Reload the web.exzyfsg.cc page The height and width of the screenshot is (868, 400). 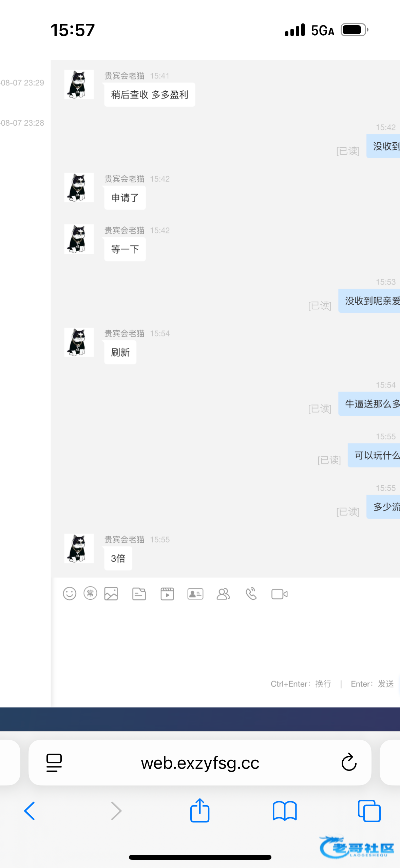(x=349, y=763)
